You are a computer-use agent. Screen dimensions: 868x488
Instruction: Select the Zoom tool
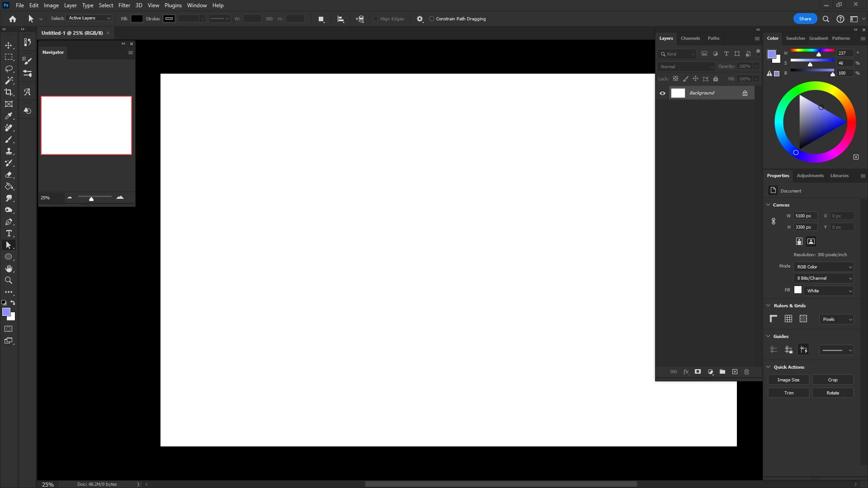(x=9, y=280)
